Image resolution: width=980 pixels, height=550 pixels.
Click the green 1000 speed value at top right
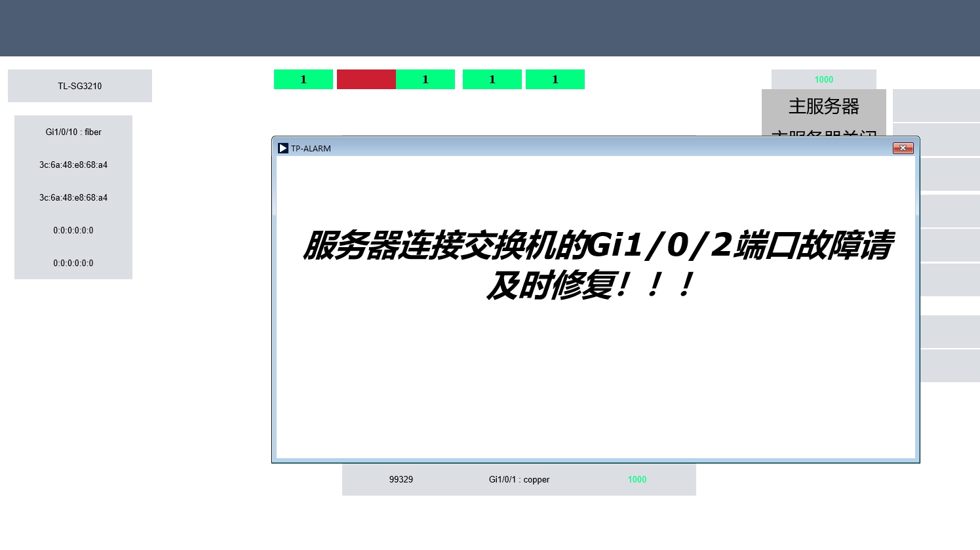coord(824,79)
